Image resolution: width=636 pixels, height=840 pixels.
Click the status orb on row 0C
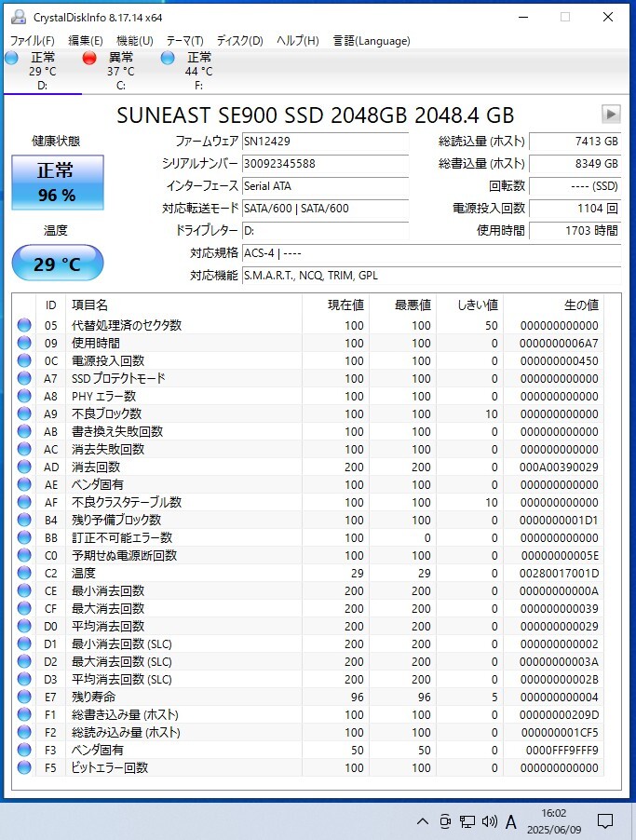(24, 360)
